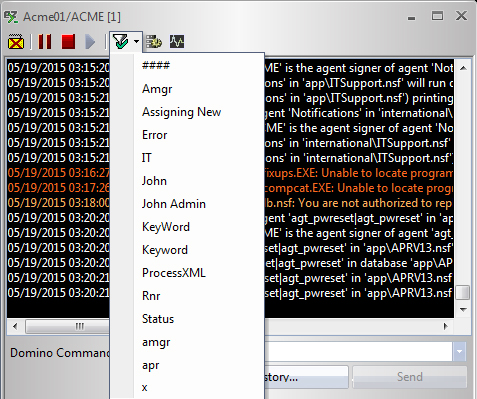Screen dimensions: 477x399
Task: Click the vertical scrollbar thumb
Action: coord(463,293)
